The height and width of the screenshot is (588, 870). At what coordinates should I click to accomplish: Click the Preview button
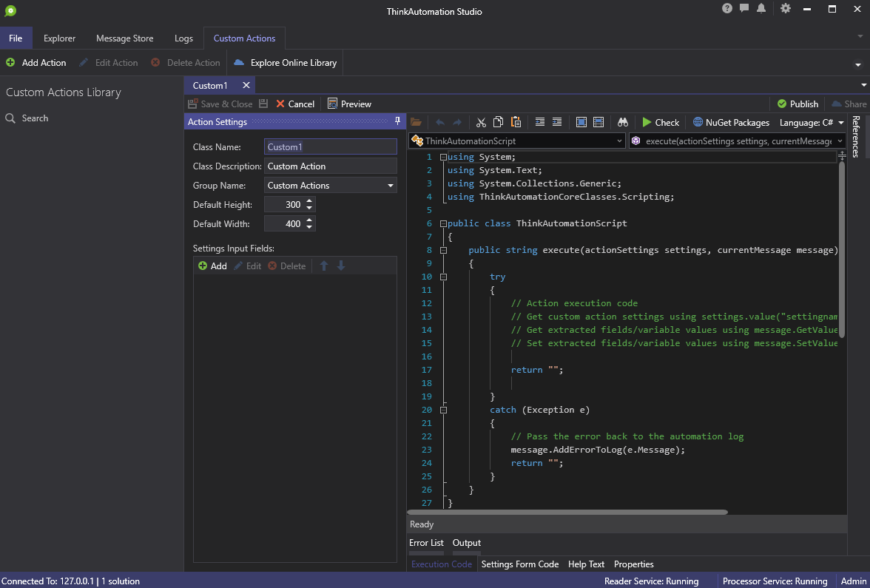click(x=349, y=104)
